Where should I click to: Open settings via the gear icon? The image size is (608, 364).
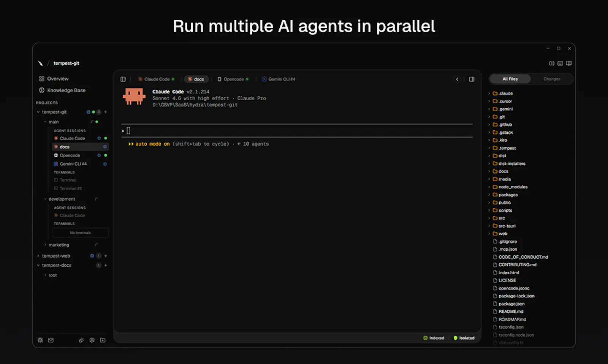92,340
